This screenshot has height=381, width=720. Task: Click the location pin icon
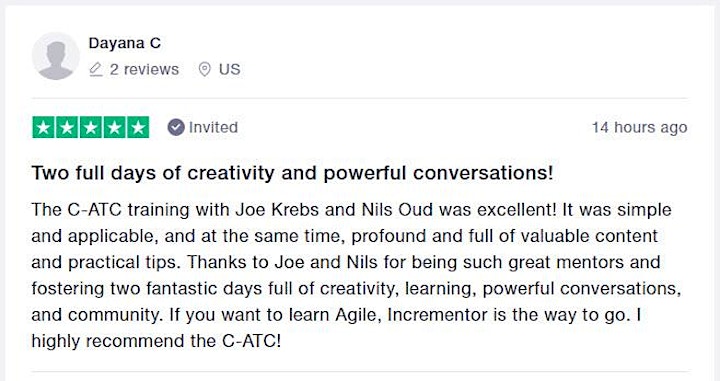click(x=204, y=69)
